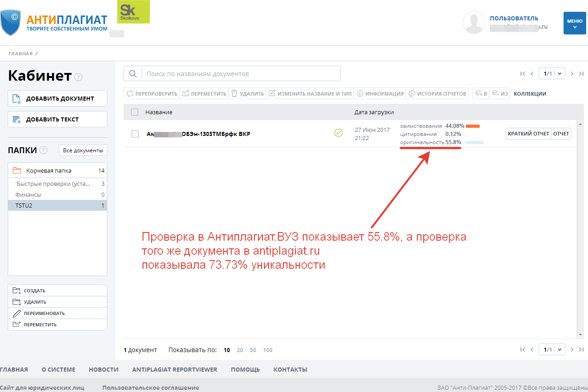Go to previous page in top pager

tap(532, 73)
